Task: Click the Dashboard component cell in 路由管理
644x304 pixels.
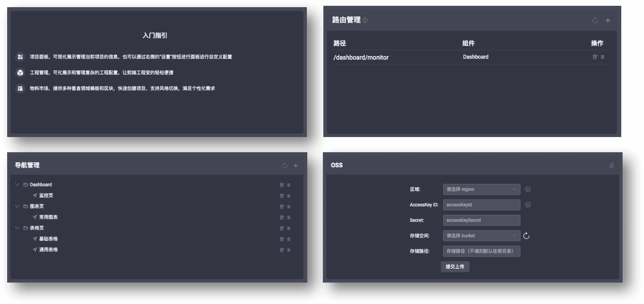Action: [x=475, y=57]
